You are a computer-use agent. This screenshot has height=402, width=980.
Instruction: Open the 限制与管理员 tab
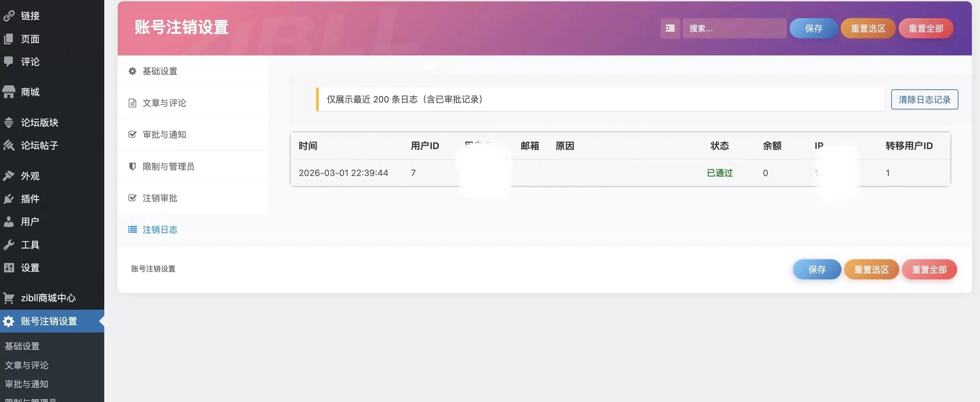(168, 167)
